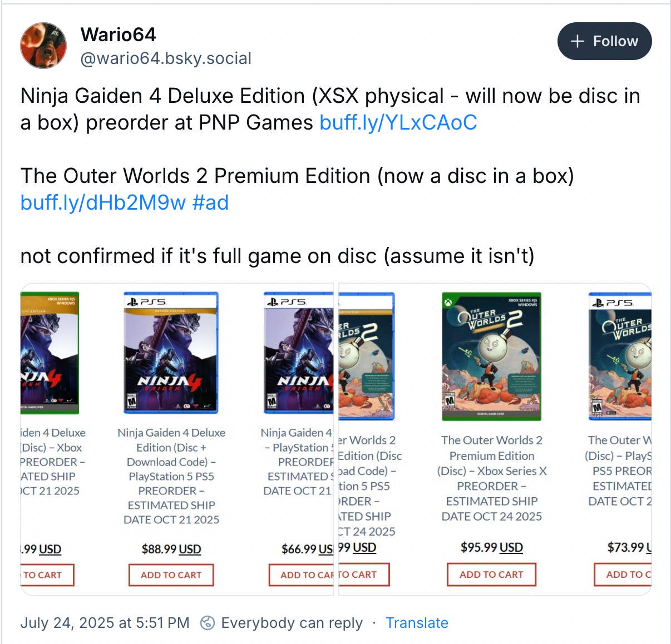Click Add to Cart under $88.99 USD
Image resolution: width=671 pixels, height=644 pixels.
coord(171,575)
